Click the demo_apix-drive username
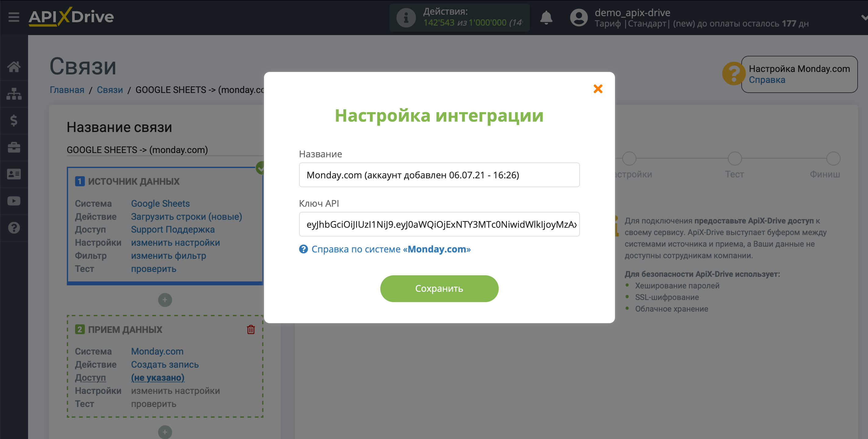Image resolution: width=868 pixels, height=439 pixels. [632, 12]
